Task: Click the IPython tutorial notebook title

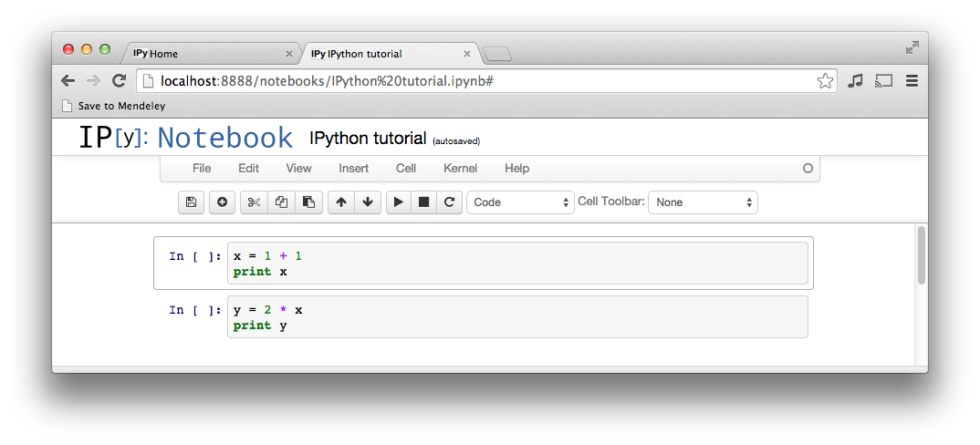Action: [368, 139]
